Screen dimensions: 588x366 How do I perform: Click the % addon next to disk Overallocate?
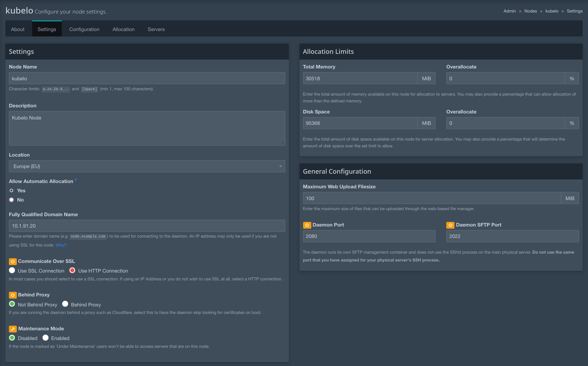(x=572, y=123)
